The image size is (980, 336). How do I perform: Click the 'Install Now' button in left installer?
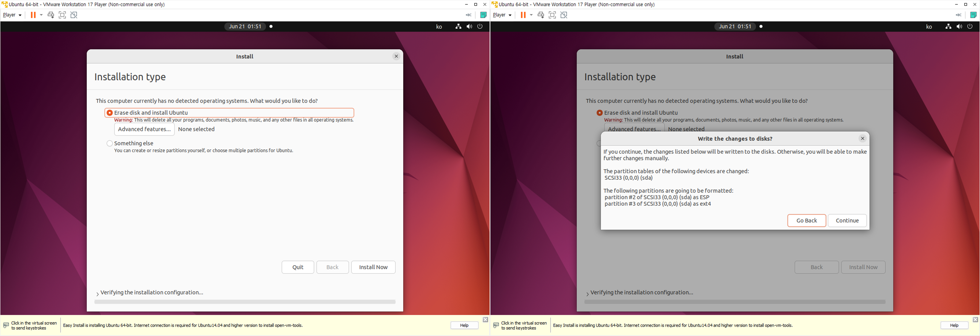click(373, 267)
